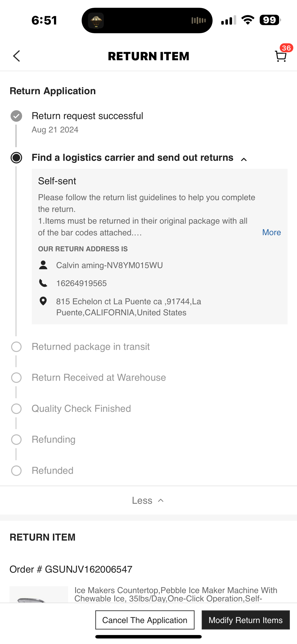This screenshot has width=297, height=644.
Task: Expand return guidelines via the More link
Action: pos(271,232)
